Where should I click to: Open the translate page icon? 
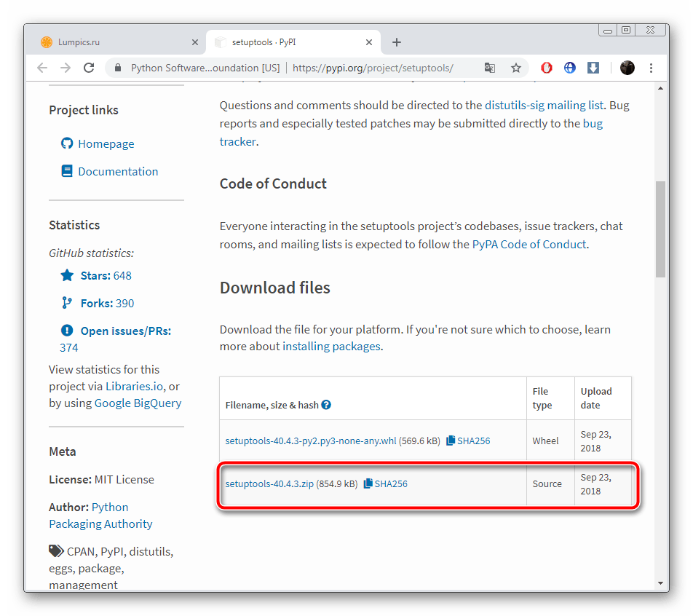tap(490, 68)
